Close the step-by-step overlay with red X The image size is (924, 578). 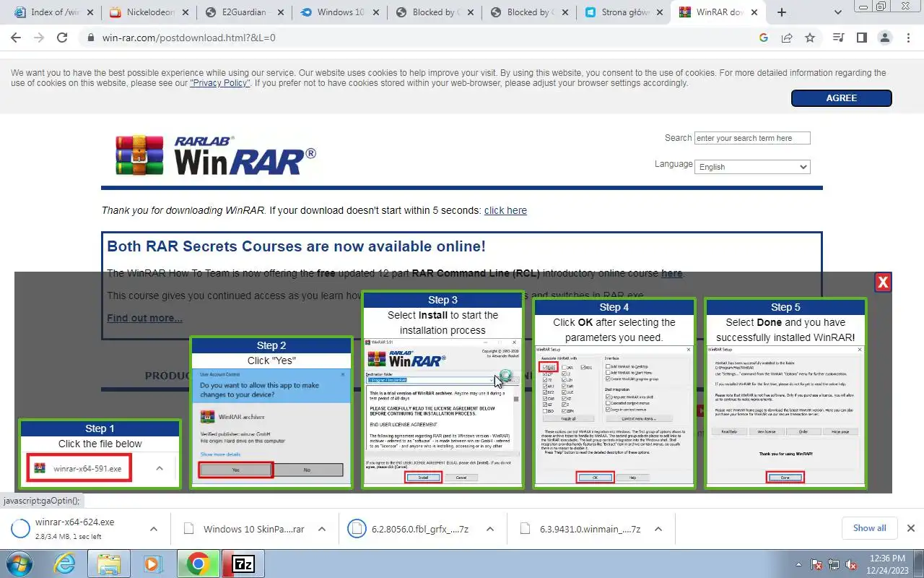pyautogui.click(x=883, y=282)
